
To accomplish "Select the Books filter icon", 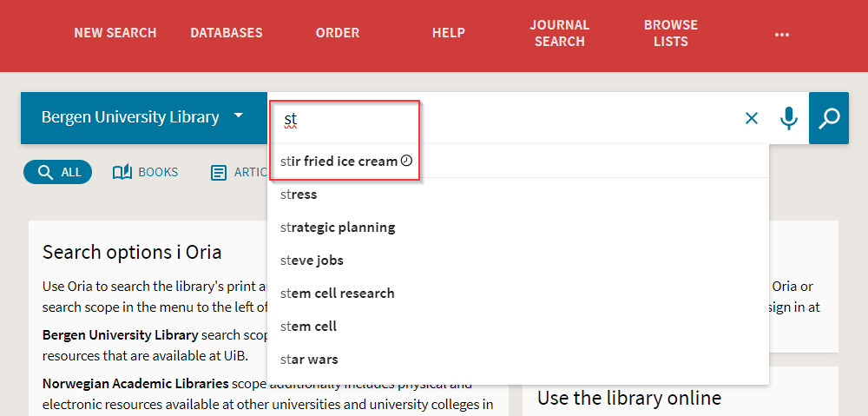I will [122, 172].
